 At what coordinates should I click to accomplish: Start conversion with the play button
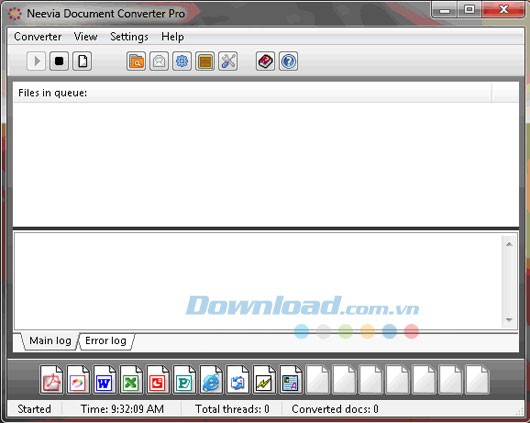tap(36, 61)
